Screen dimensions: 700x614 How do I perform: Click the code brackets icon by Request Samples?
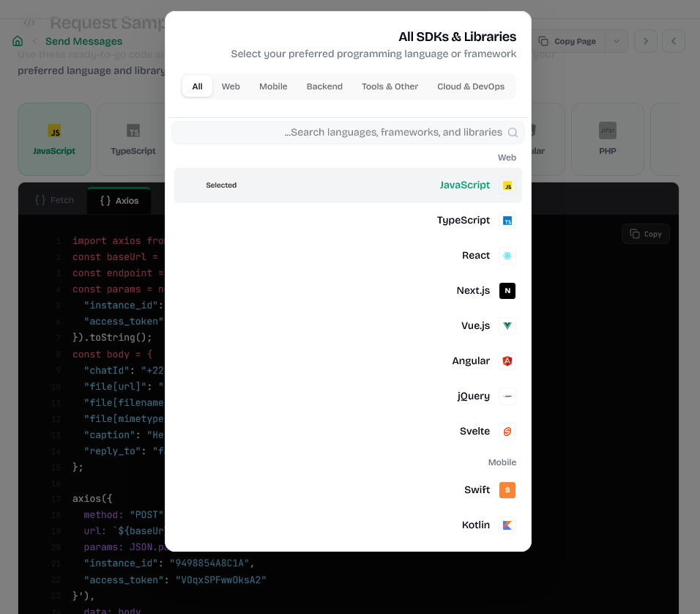pyautogui.click(x=29, y=22)
